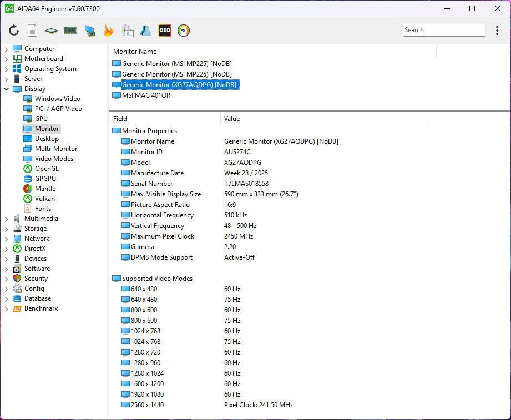
Task: Click the Value column header
Action: tap(323, 119)
